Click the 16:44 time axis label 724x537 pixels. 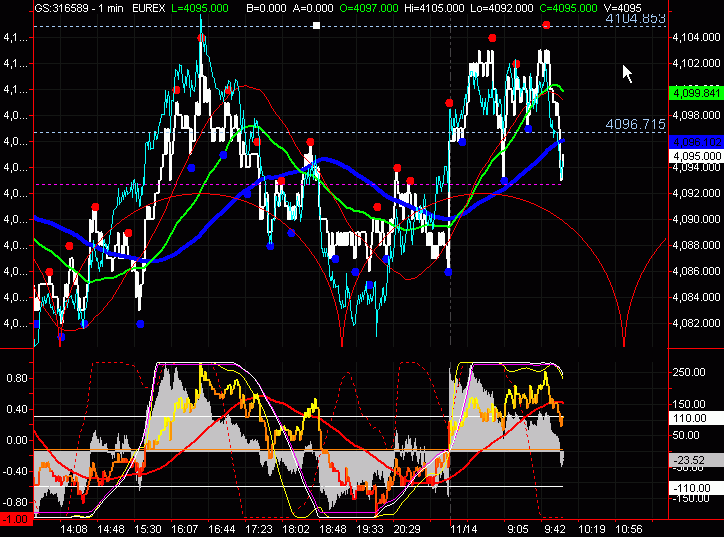point(222,530)
